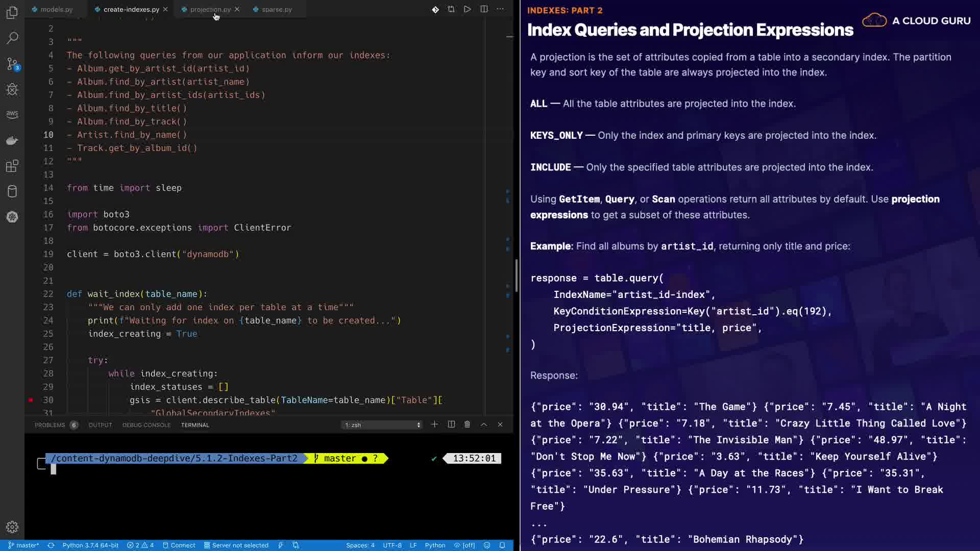Open the AWS toolkit sidebar icon
Screen dimensions: 980x551
(12, 114)
